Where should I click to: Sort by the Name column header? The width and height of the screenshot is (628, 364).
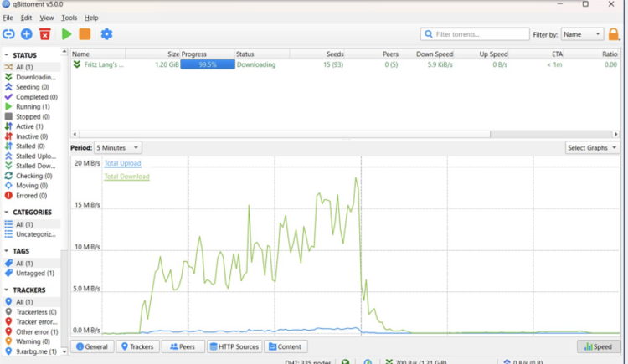(98, 54)
